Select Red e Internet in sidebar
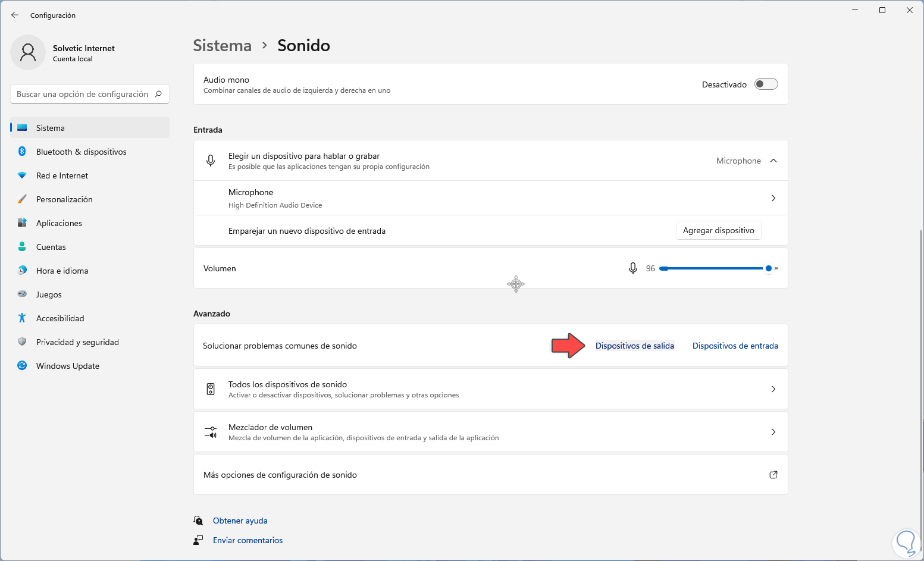This screenshot has height=561, width=924. point(62,175)
